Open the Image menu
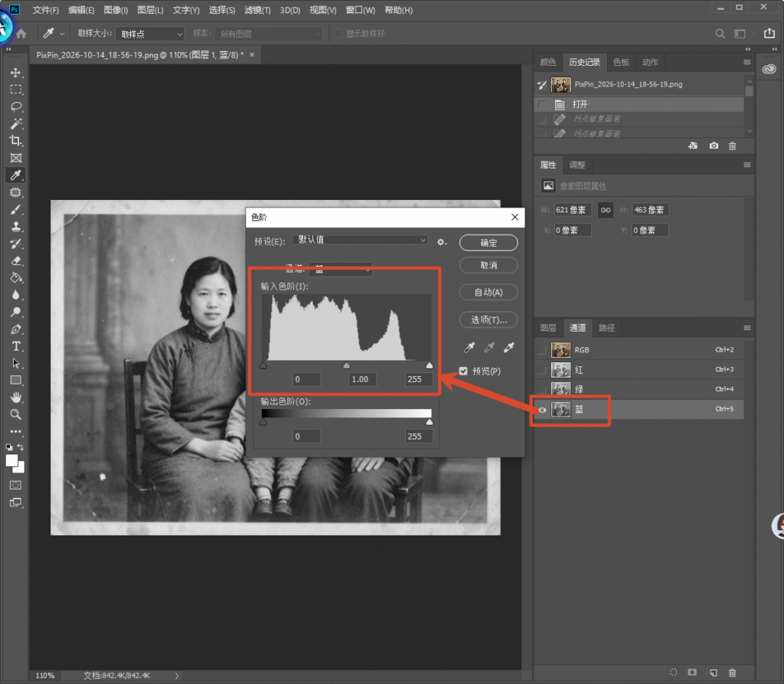Image resolution: width=784 pixels, height=684 pixels. [x=116, y=10]
